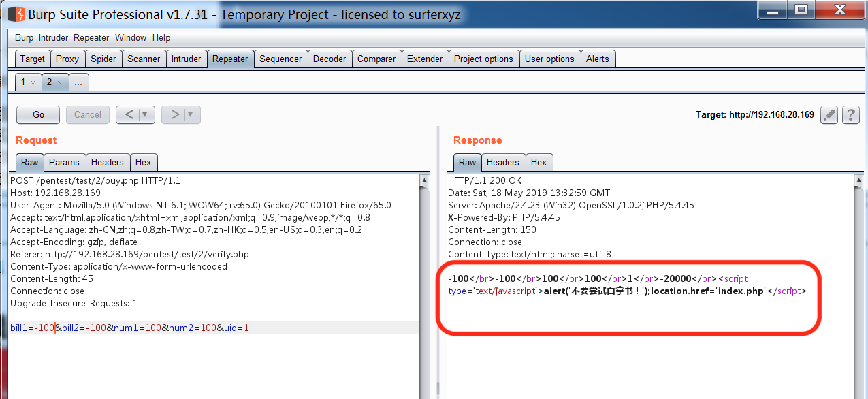Open the forward history dropdown arrow
The width and height of the screenshot is (868, 399).
pyautogui.click(x=191, y=114)
